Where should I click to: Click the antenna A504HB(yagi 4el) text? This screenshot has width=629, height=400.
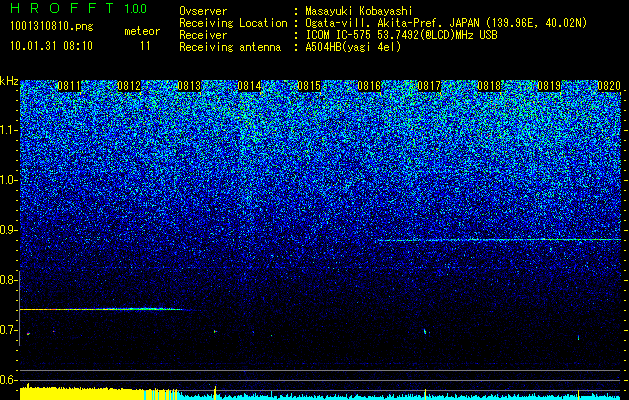[353, 47]
